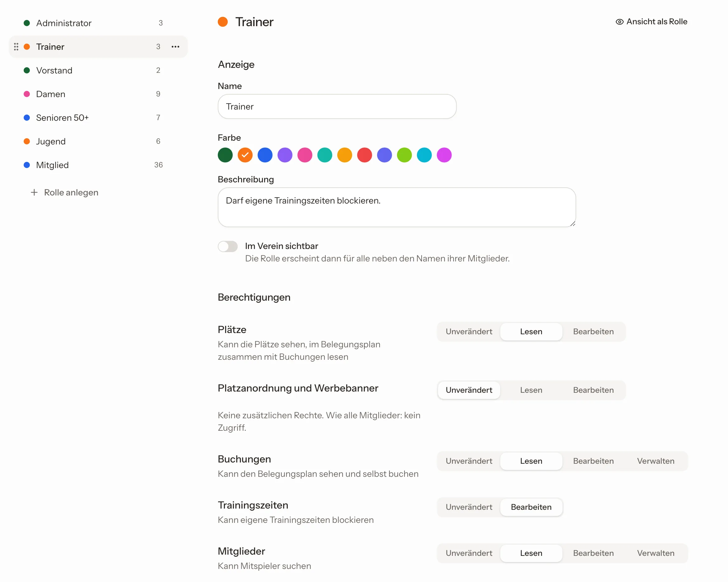Click the plus icon for Rolle anlegen

34,192
